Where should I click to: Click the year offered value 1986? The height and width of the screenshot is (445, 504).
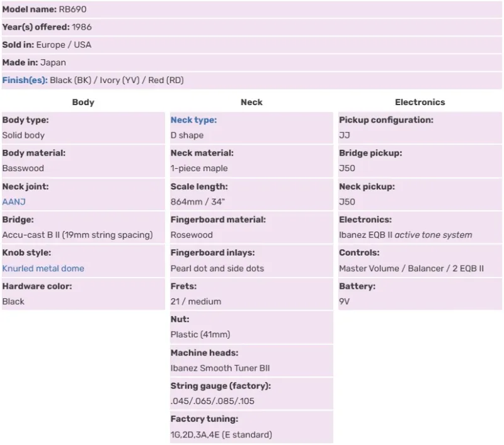(82, 27)
